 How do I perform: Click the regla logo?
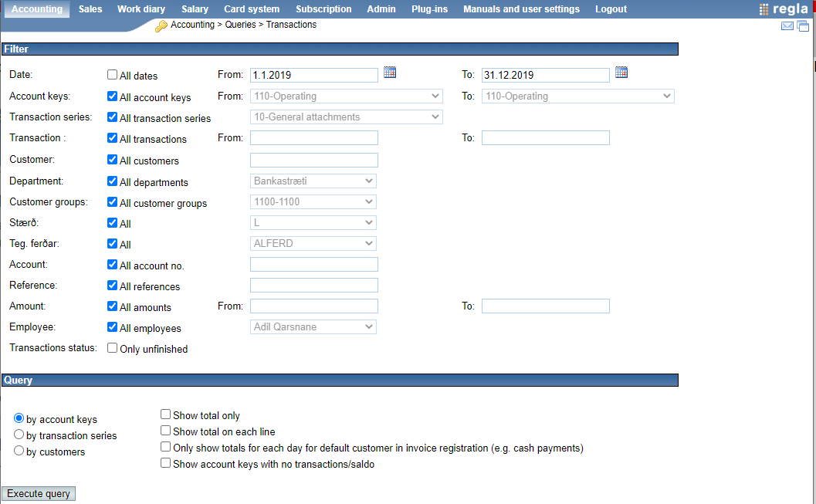[784, 9]
